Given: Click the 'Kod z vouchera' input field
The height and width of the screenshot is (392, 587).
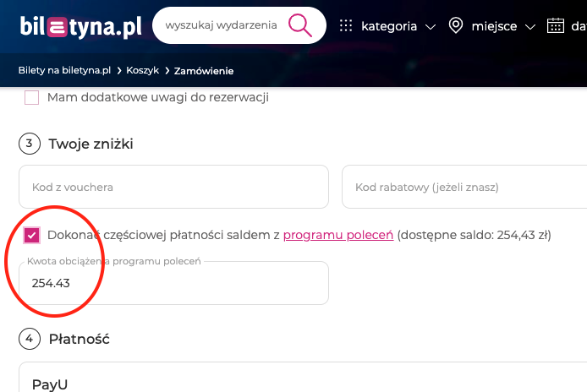Looking at the screenshot, I should (x=173, y=187).
